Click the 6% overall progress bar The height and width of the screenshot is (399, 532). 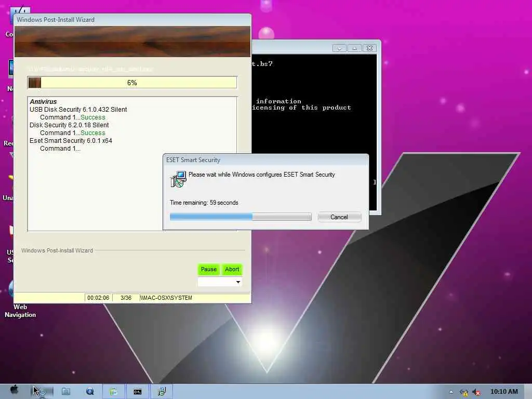click(132, 83)
